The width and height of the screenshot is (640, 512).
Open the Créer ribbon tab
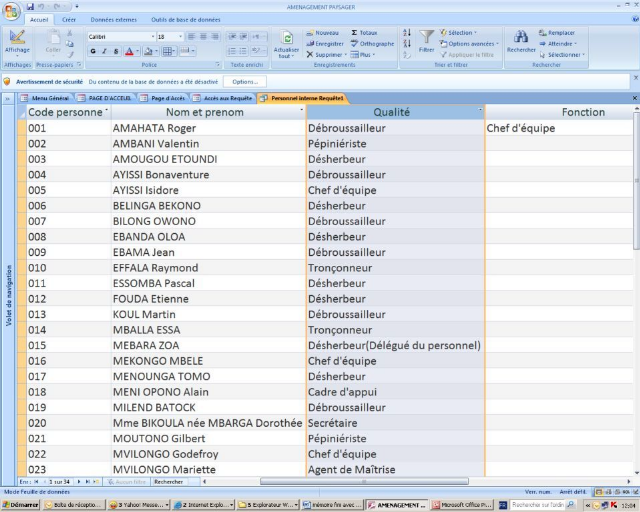click(69, 19)
